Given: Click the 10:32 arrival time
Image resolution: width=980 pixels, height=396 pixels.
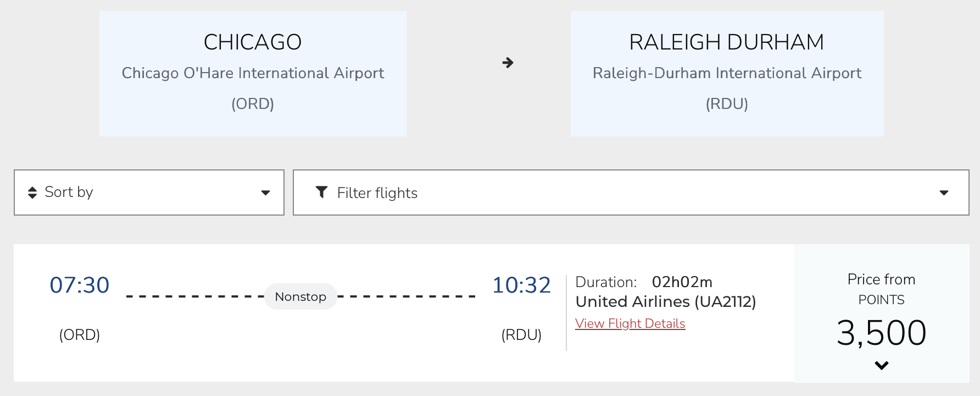Looking at the screenshot, I should pyautogui.click(x=522, y=284).
